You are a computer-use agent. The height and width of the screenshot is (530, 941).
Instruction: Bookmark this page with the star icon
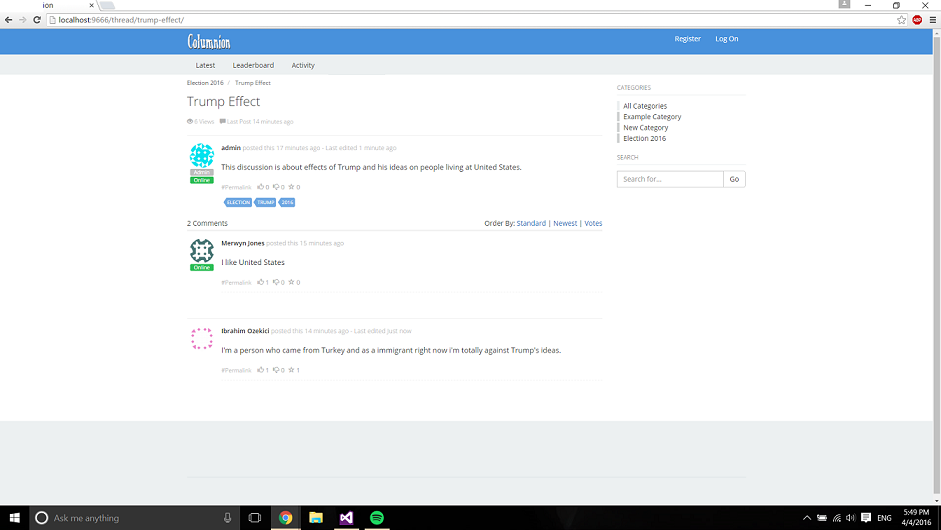pyautogui.click(x=901, y=20)
